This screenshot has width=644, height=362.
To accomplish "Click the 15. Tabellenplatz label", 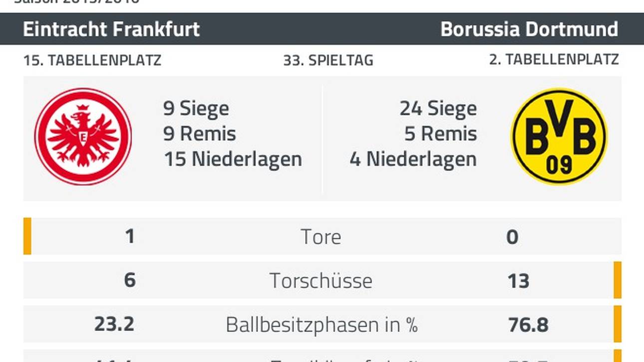I will (x=92, y=60).
